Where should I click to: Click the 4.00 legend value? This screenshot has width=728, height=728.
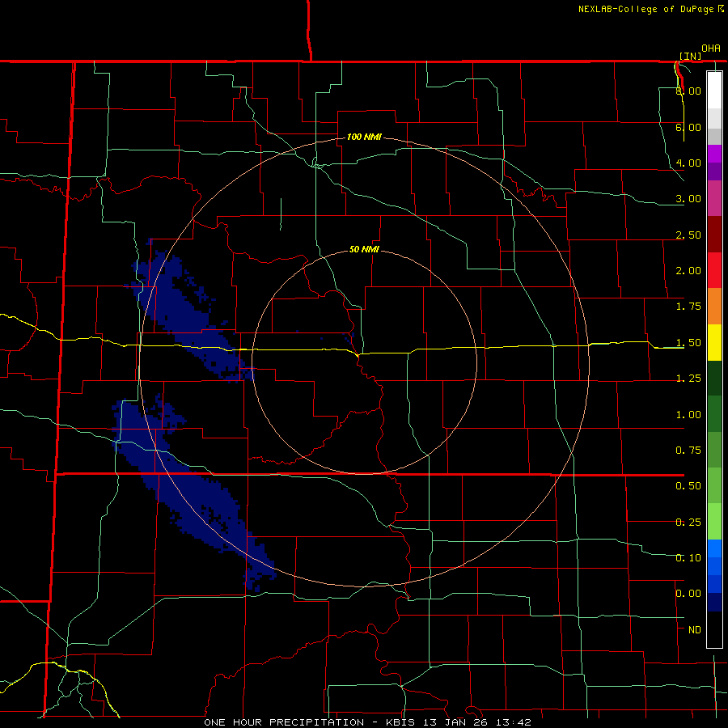688,163
